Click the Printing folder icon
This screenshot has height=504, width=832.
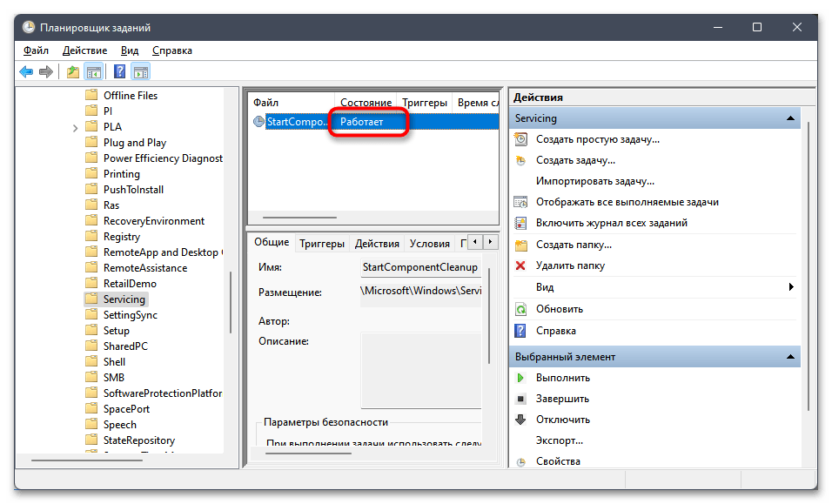[91, 173]
